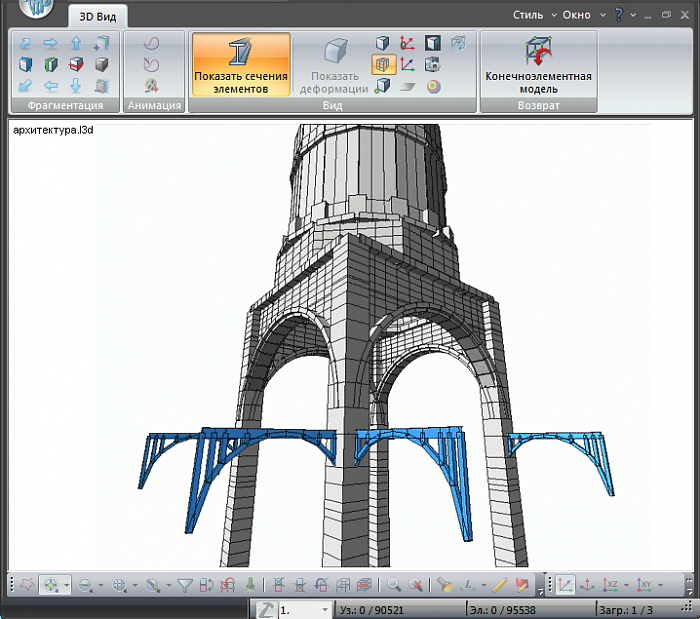Toggle the highlighted orange cube view option
The image size is (700, 619).
pos(383,64)
